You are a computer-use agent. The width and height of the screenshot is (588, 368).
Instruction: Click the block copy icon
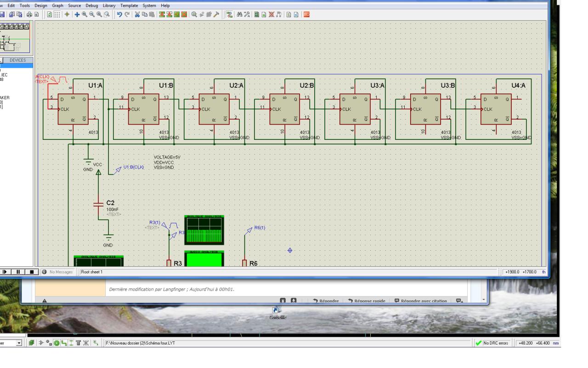tap(162, 14)
